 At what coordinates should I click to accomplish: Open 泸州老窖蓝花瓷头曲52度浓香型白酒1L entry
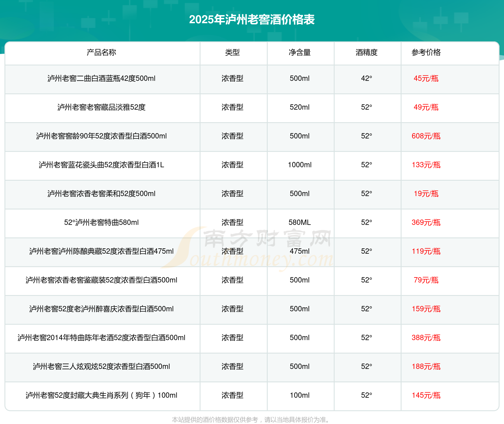pos(101,165)
